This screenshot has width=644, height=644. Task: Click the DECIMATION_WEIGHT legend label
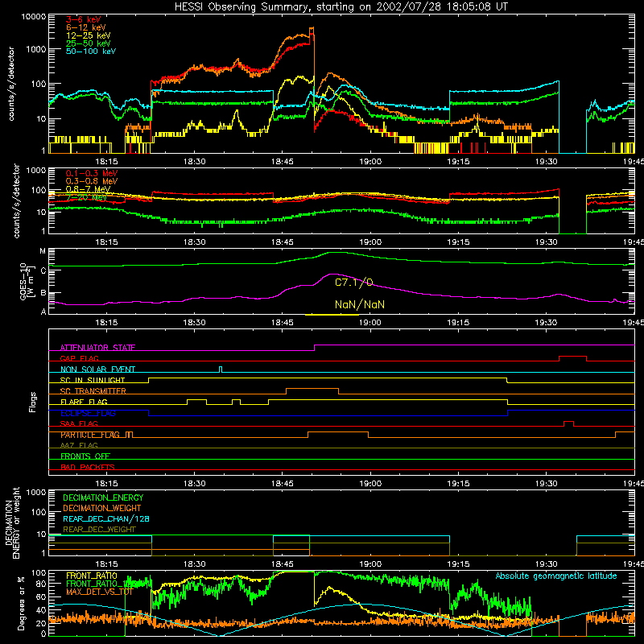pyautogui.click(x=102, y=508)
